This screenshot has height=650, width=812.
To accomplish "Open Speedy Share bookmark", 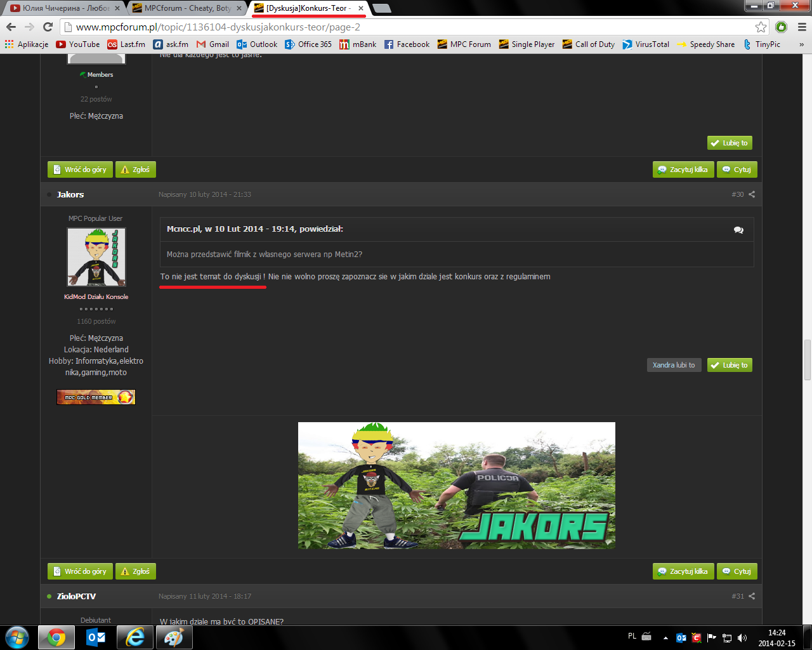I will [x=706, y=44].
